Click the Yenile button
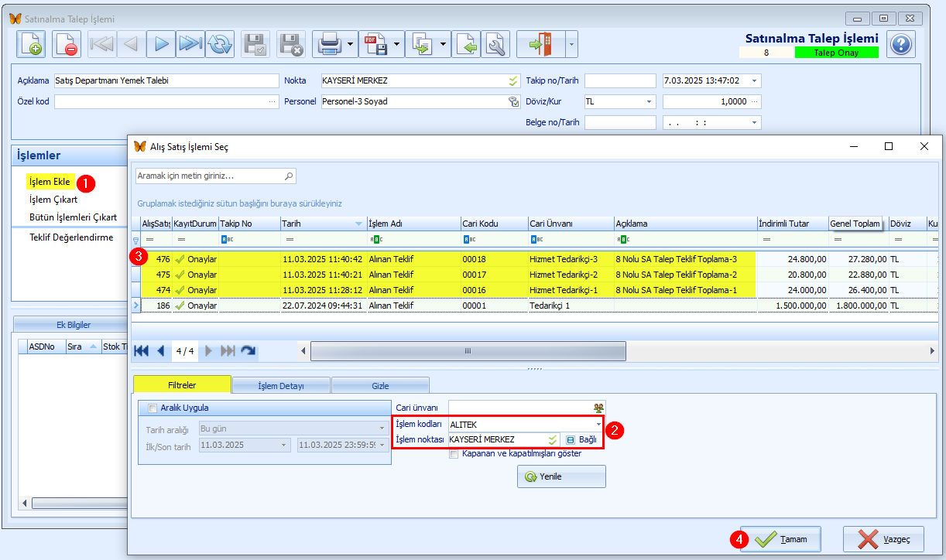The height and width of the screenshot is (560, 946). pos(561,476)
